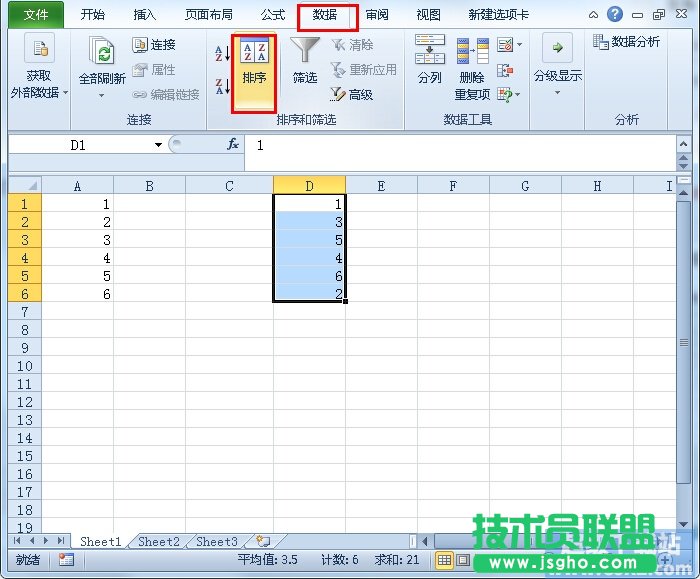
Task: Click the vertical scrollbar thumb
Action: [x=683, y=342]
